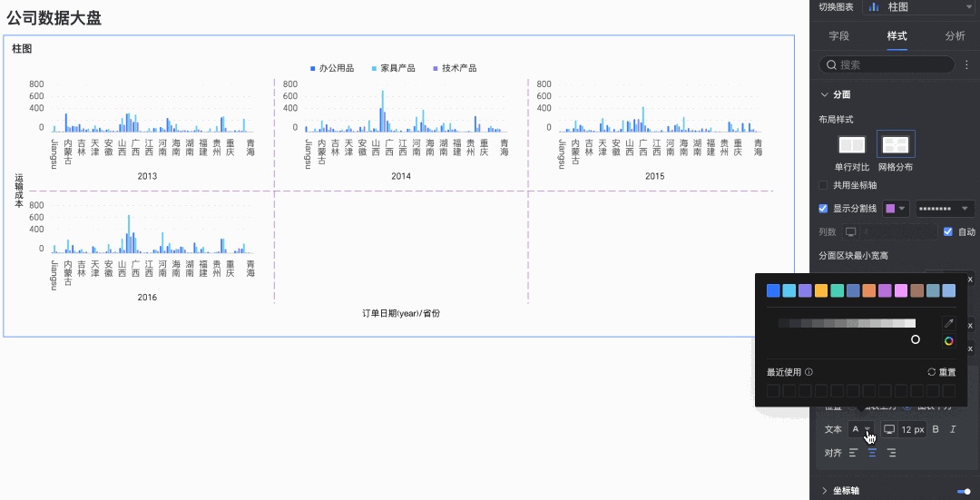Open the text color A dropdown
This screenshot has width=980, height=500.
click(861, 429)
